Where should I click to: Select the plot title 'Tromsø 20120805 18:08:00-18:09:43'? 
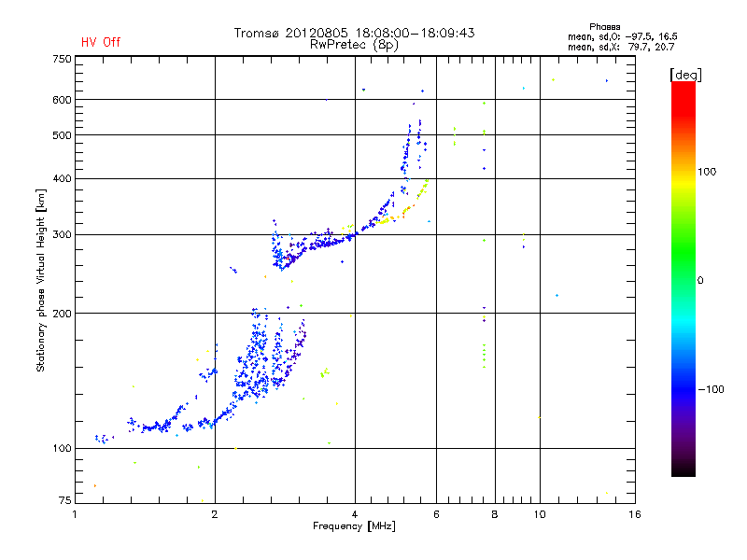point(354,33)
